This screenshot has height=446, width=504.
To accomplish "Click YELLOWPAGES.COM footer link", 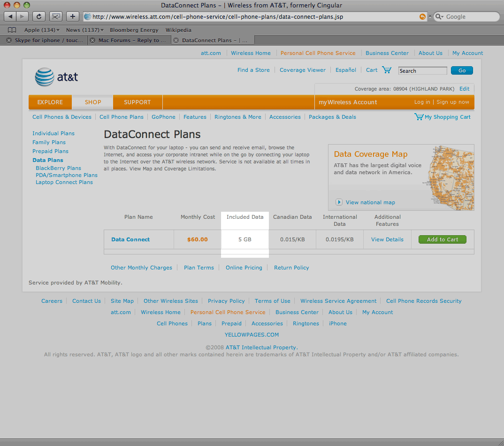I will [x=252, y=335].
